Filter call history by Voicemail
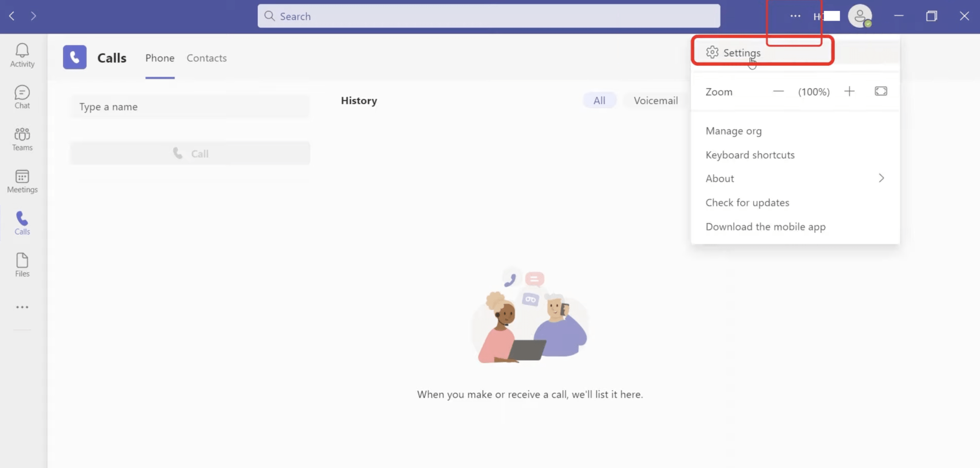 [655, 100]
